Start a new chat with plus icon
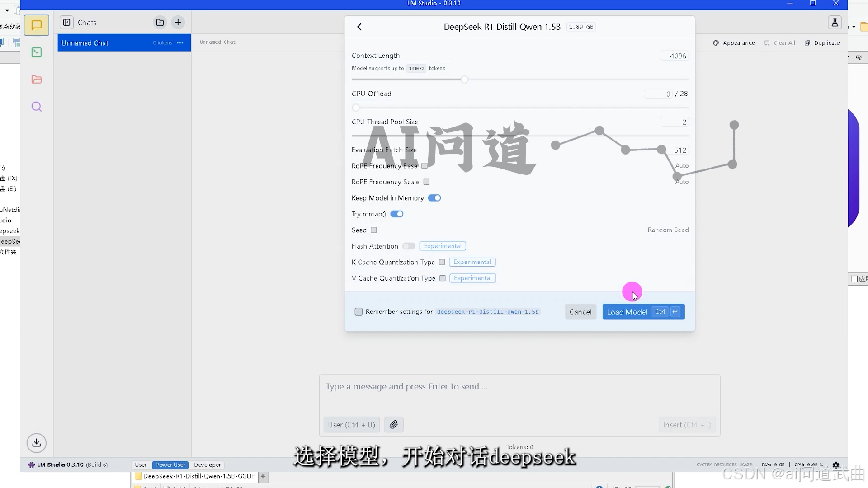The height and width of the screenshot is (488, 868). pos(178,22)
